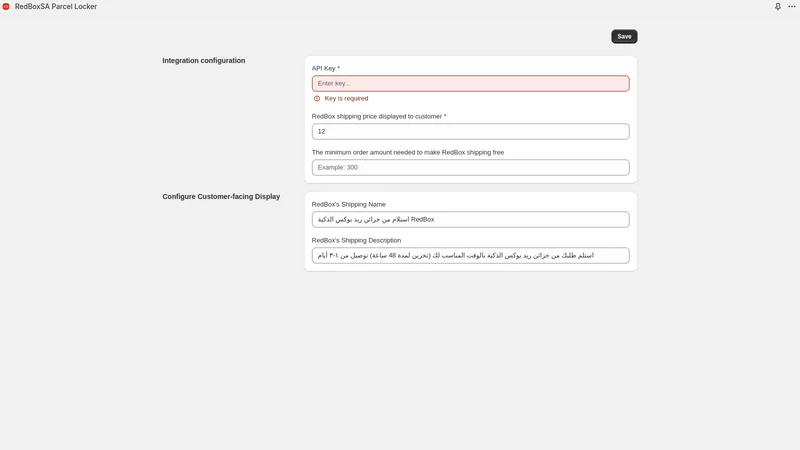The height and width of the screenshot is (450, 800).
Task: Click the "RedBox's Shipping Name" label
Action: point(348,204)
